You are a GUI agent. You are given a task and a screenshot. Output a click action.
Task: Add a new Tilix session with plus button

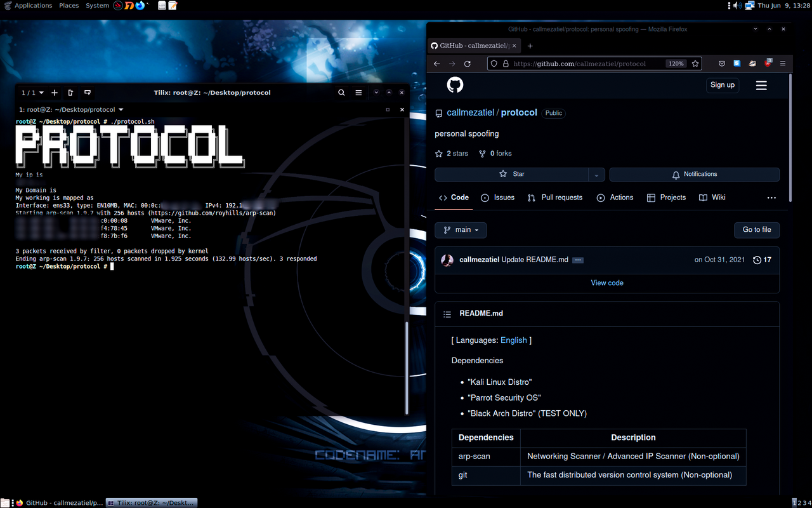(x=55, y=93)
